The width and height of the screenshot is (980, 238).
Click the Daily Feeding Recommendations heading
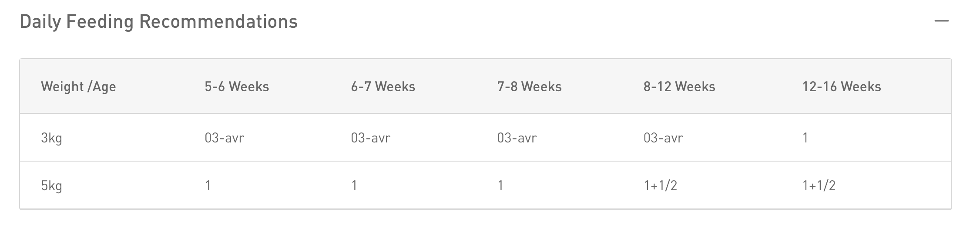click(x=159, y=22)
